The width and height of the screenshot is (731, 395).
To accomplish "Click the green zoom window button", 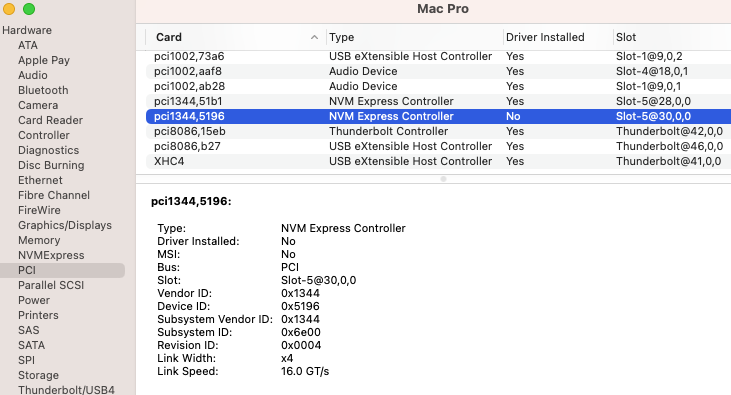I will (x=29, y=9).
